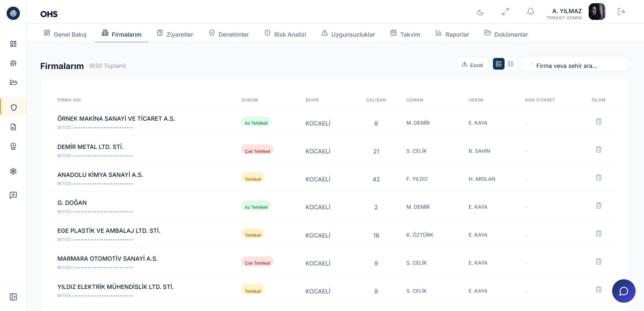Click the OHS app logo icon
This screenshot has width=644, height=311.
click(x=13, y=13)
